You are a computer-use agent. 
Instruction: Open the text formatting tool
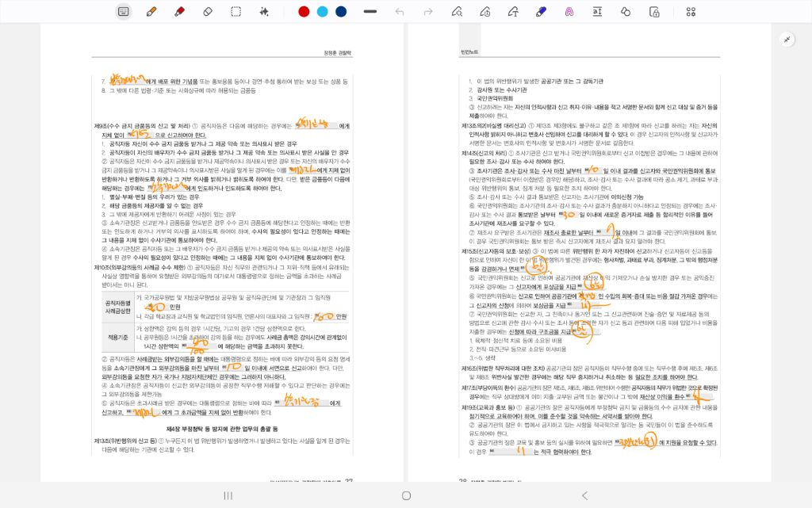click(597, 11)
